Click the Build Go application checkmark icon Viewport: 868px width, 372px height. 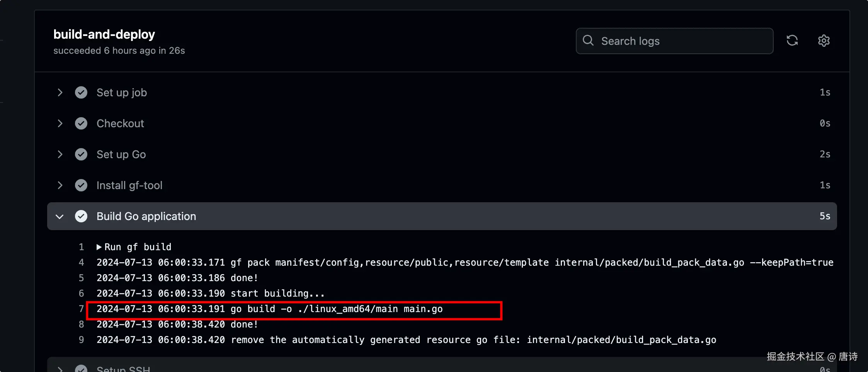pyautogui.click(x=81, y=216)
